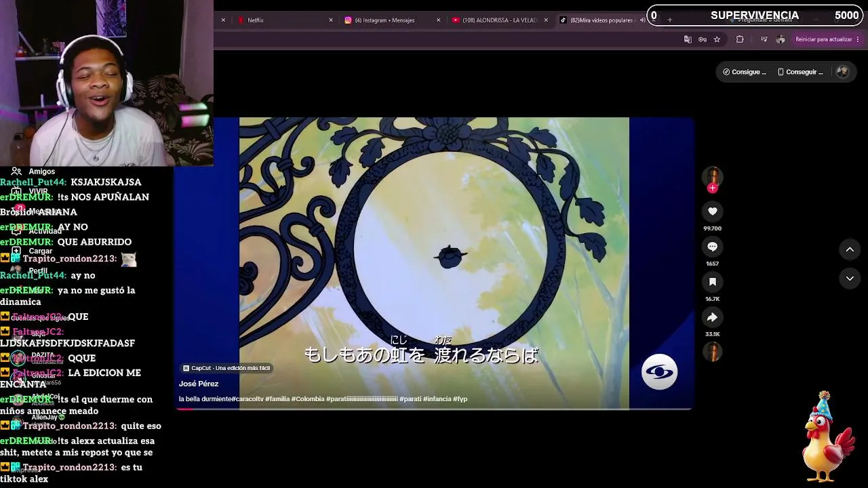868x488 pixels.
Task: Select the Mira videos populares TikTok tab
Action: click(x=601, y=20)
